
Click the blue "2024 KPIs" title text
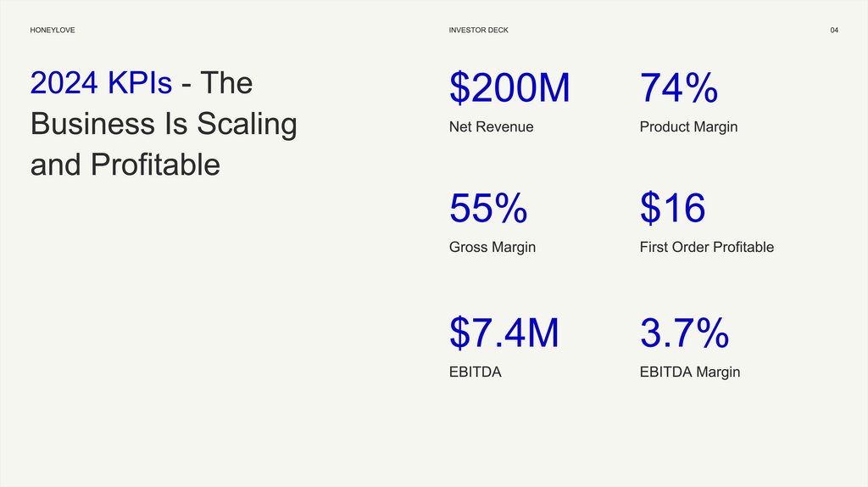pos(101,83)
